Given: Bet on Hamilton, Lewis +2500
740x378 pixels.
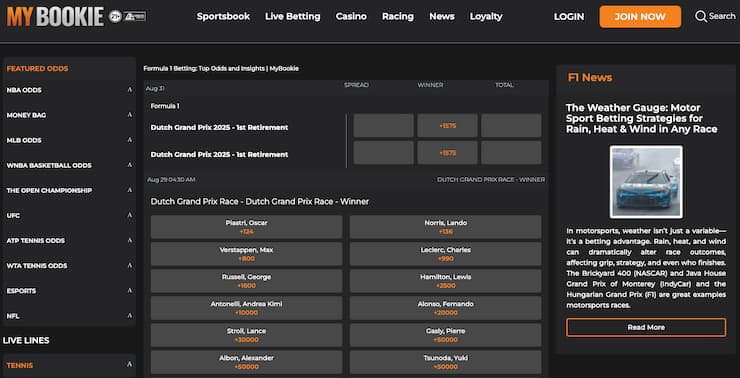Looking at the screenshot, I should tap(446, 281).
